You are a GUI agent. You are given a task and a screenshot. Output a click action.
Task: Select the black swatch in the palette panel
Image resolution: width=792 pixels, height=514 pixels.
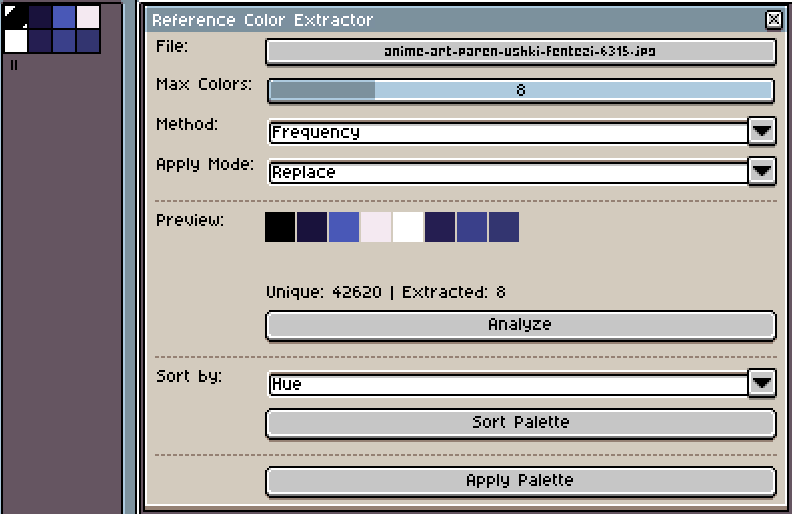[x=16, y=17]
